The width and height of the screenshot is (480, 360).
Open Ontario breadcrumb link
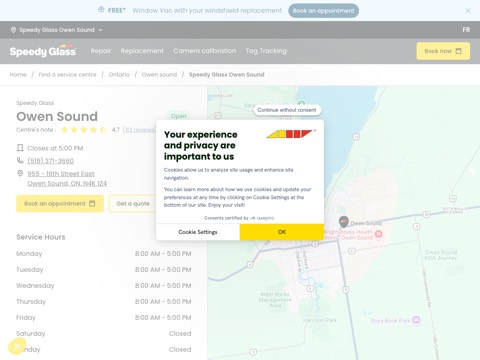point(119,75)
